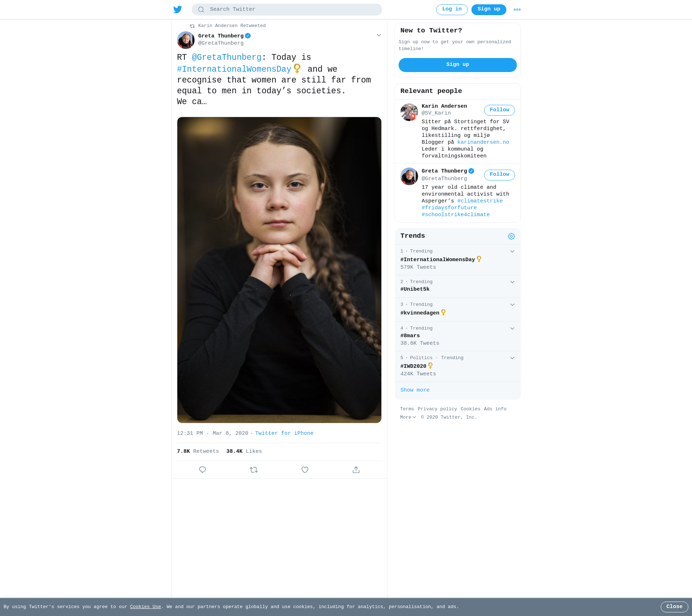692x616 pixels.
Task: Like the tweet with the heart icon
Action: click(305, 470)
